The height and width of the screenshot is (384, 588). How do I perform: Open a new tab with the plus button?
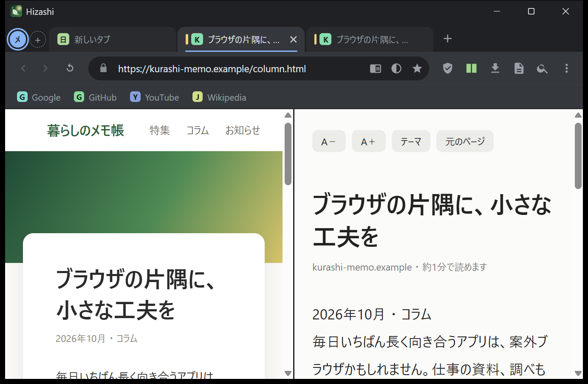point(447,39)
